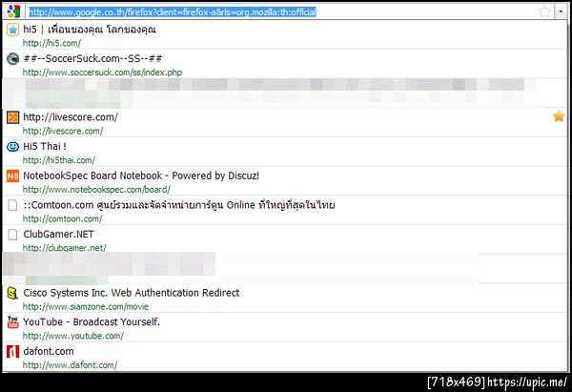Click the SoccerSuck.com soccer ball favicon

click(x=12, y=59)
